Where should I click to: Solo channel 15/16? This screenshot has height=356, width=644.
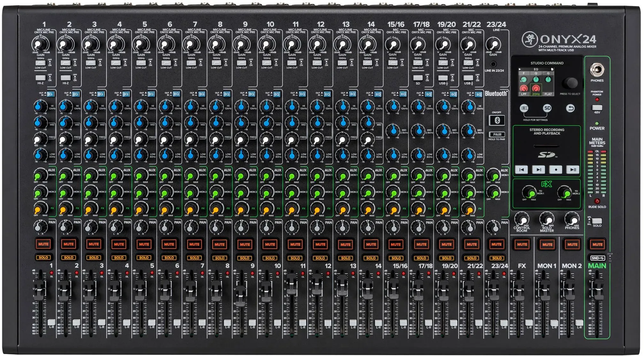pos(396,258)
